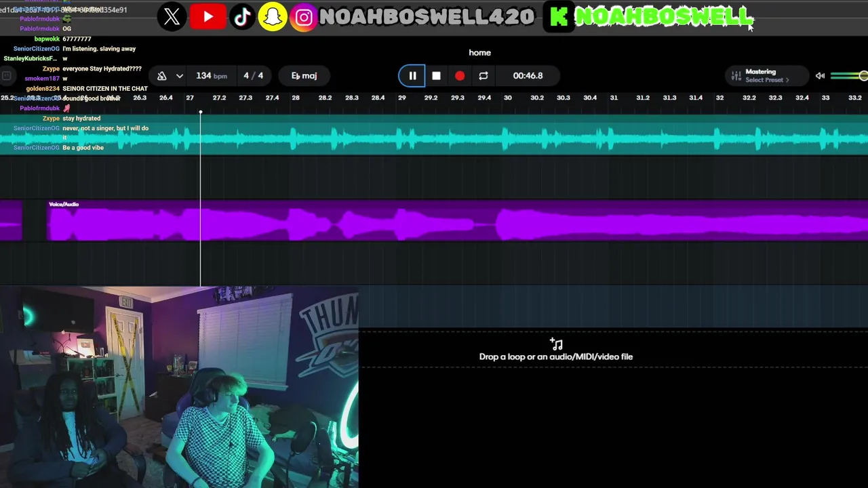This screenshot has height=488, width=868.
Task: Mute output with the speaker icon
Action: coord(820,76)
